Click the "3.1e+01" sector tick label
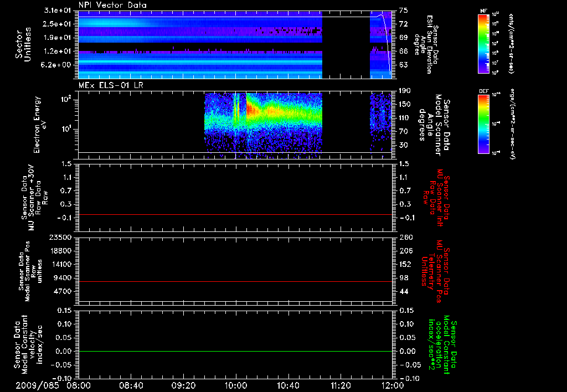Image resolution: width=567 pixels, height=392 pixels. 59,11
